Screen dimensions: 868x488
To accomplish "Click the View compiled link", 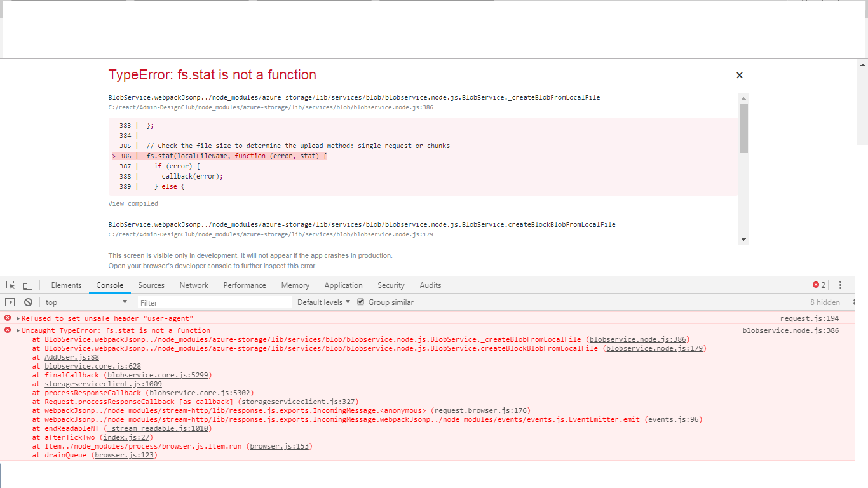I will (x=133, y=203).
